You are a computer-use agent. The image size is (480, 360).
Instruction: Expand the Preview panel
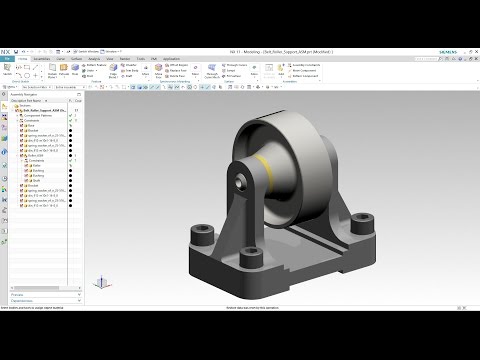[x=46, y=295]
